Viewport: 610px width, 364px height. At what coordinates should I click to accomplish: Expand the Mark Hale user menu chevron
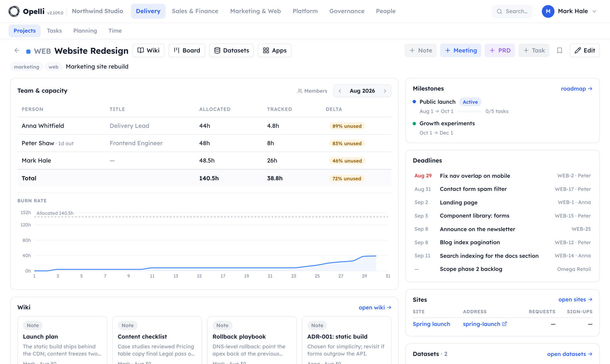point(594,11)
